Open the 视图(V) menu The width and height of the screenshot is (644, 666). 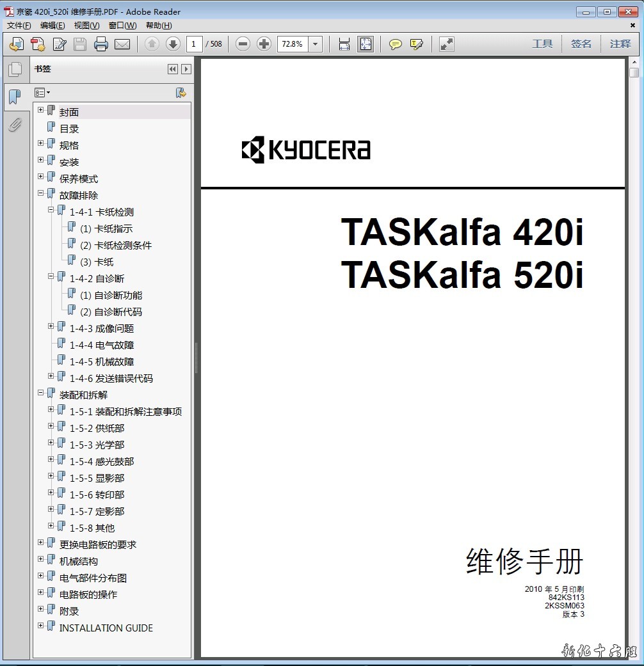tap(86, 26)
